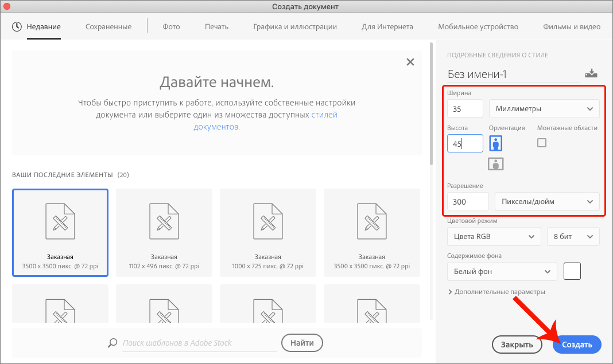Click the download preset icon beside Без имени-1

[591, 72]
